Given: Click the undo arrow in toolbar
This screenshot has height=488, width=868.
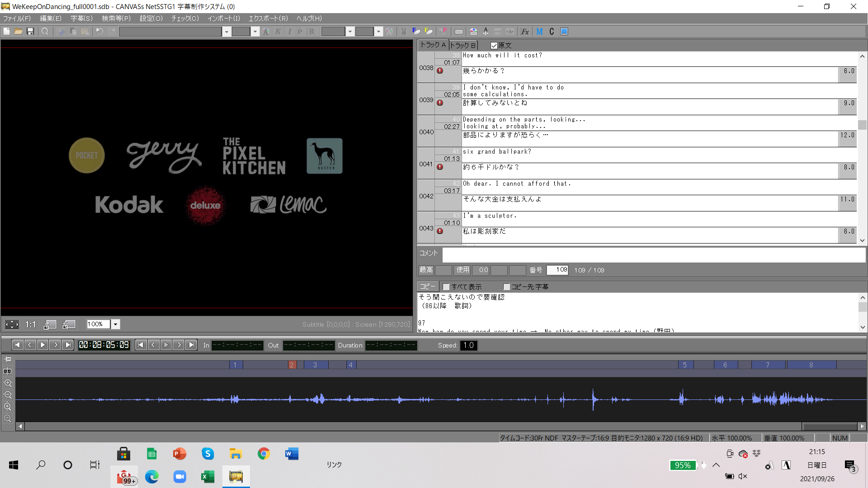Looking at the screenshot, I should tap(99, 31).
